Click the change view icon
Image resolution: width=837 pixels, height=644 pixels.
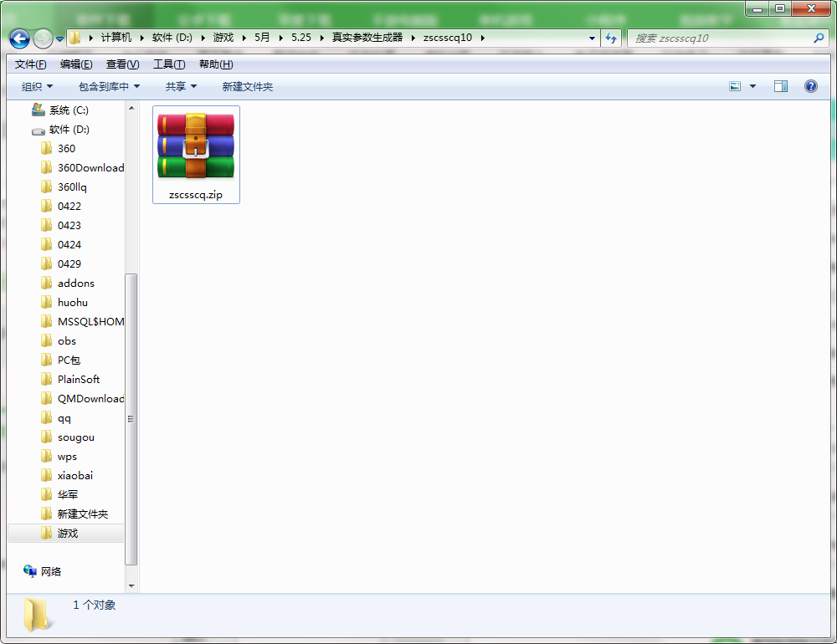point(736,86)
